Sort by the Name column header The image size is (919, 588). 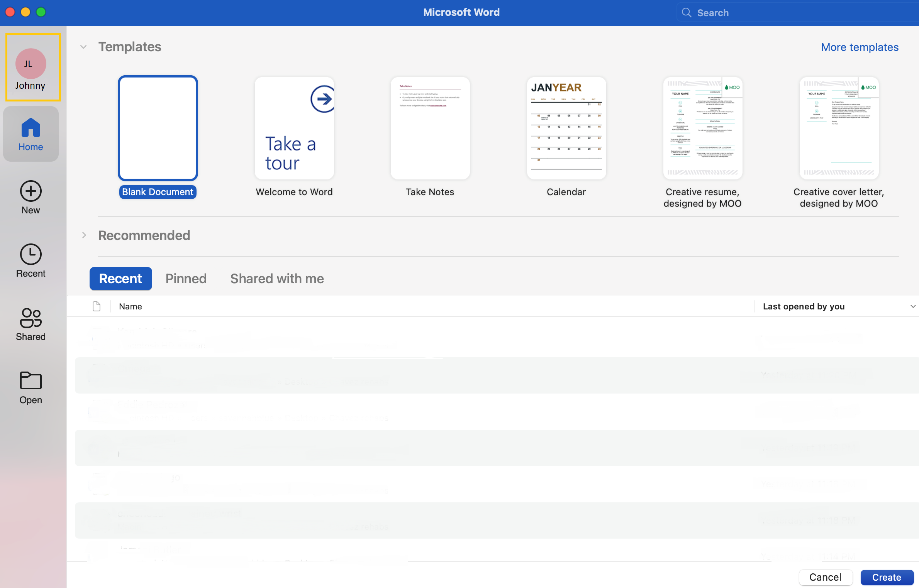131,306
